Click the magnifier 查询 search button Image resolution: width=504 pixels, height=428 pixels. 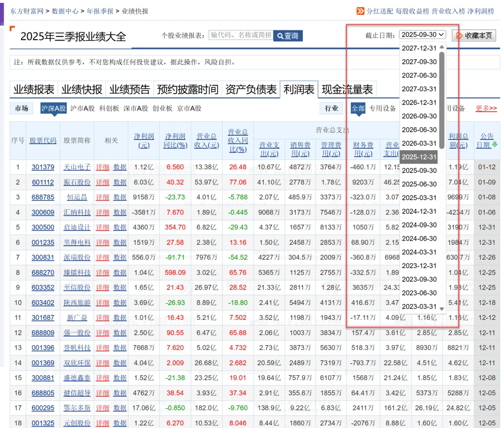tap(288, 35)
